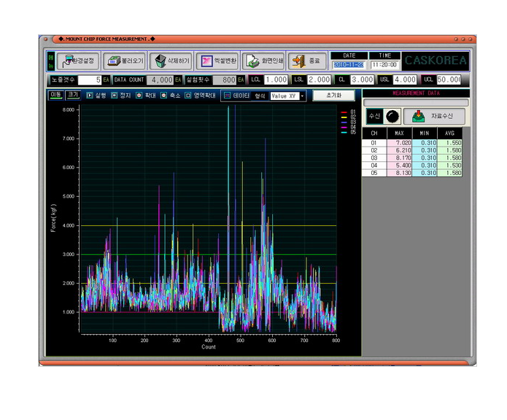Click the 축소 zoom out icon
Screen dimensions: 507x420
(x=163, y=96)
